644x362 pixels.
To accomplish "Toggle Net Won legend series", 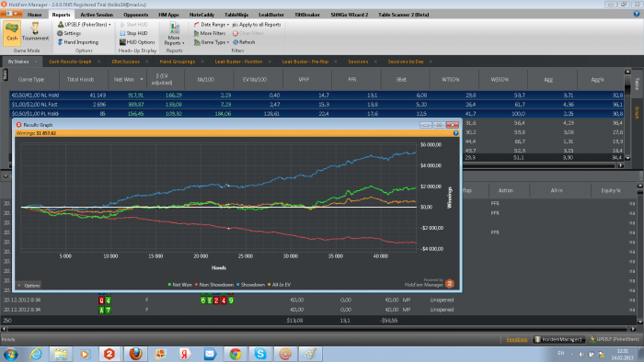I will 180,285.
